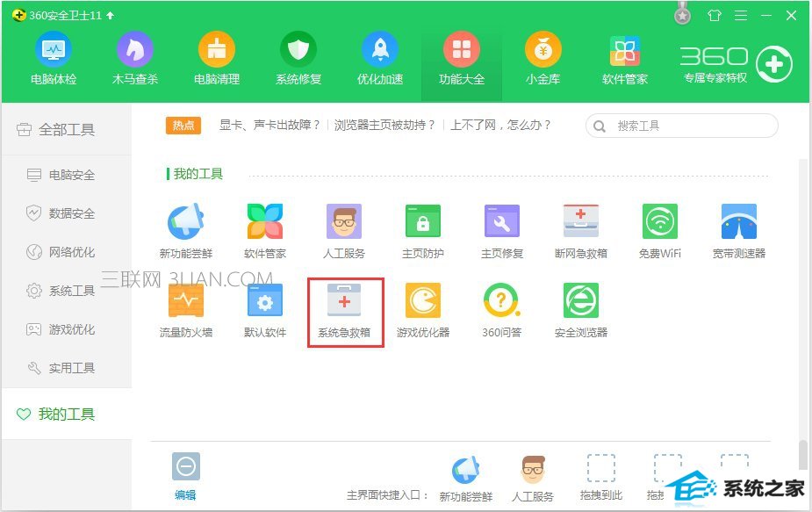Open the 断网急救箱 tool

pos(580,231)
